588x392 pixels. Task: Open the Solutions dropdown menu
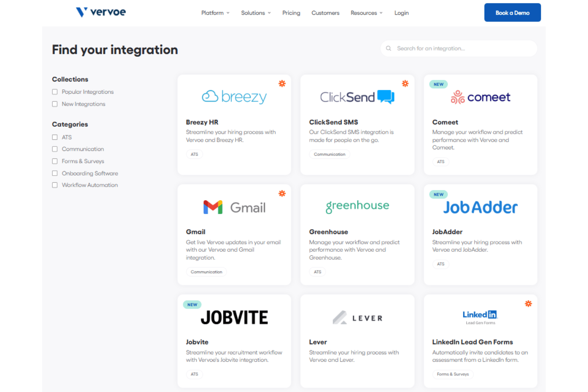tap(256, 13)
